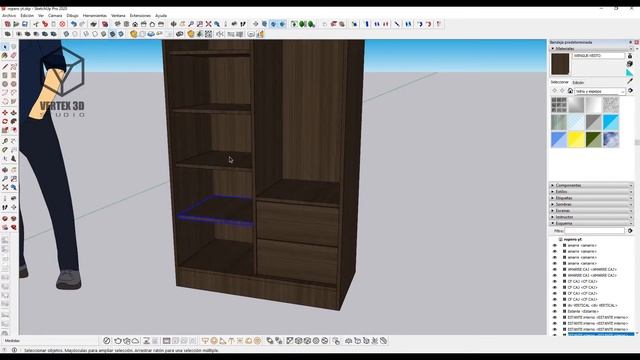Open the Extensiones menu
The image size is (640, 360).
140,16
